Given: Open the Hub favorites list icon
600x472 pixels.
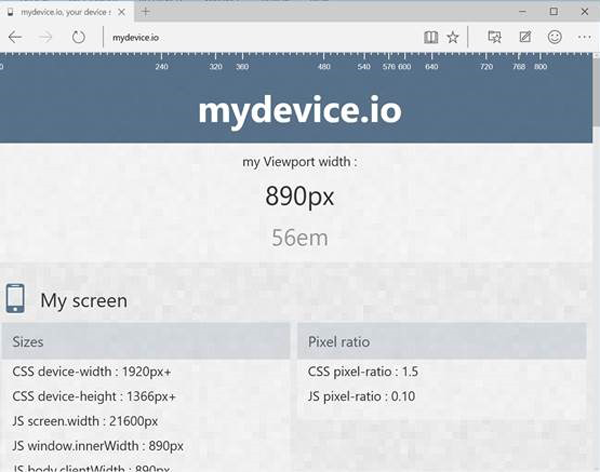Looking at the screenshot, I should 494,37.
